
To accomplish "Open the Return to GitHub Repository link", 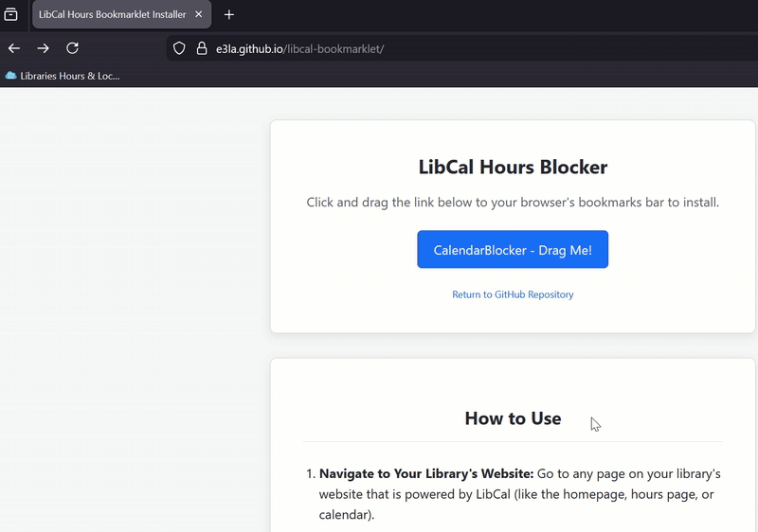I will pyautogui.click(x=513, y=294).
